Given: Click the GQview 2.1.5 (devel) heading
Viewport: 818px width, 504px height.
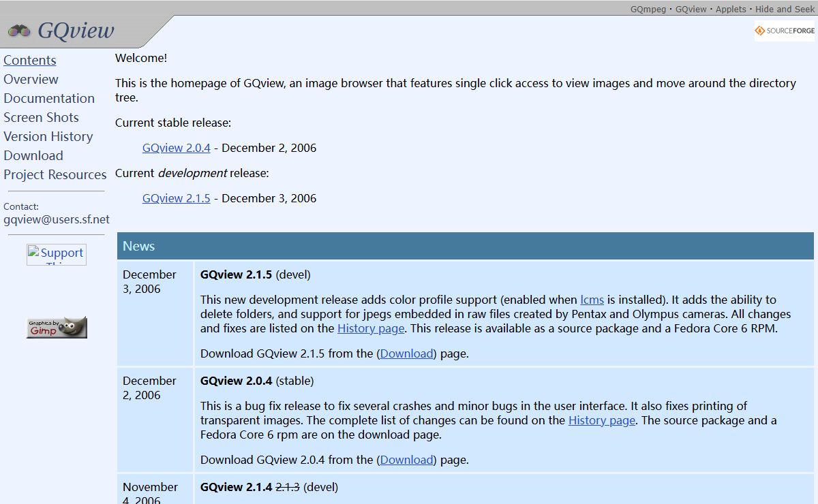Looking at the screenshot, I should point(256,274).
